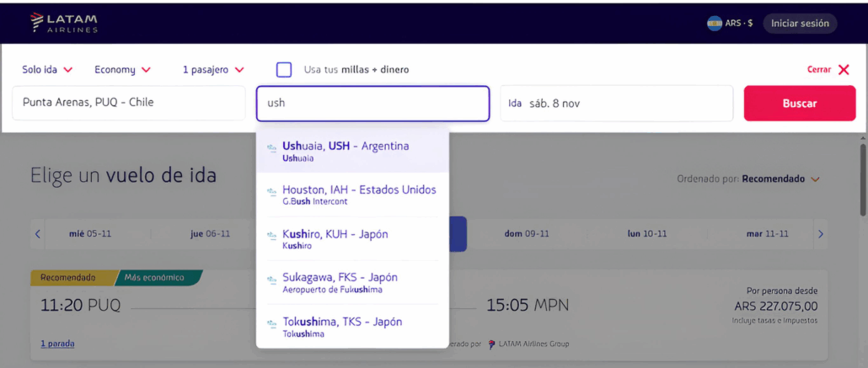Click plane icon beside Ushuaia suggestion
The height and width of the screenshot is (368, 868).
[272, 147]
